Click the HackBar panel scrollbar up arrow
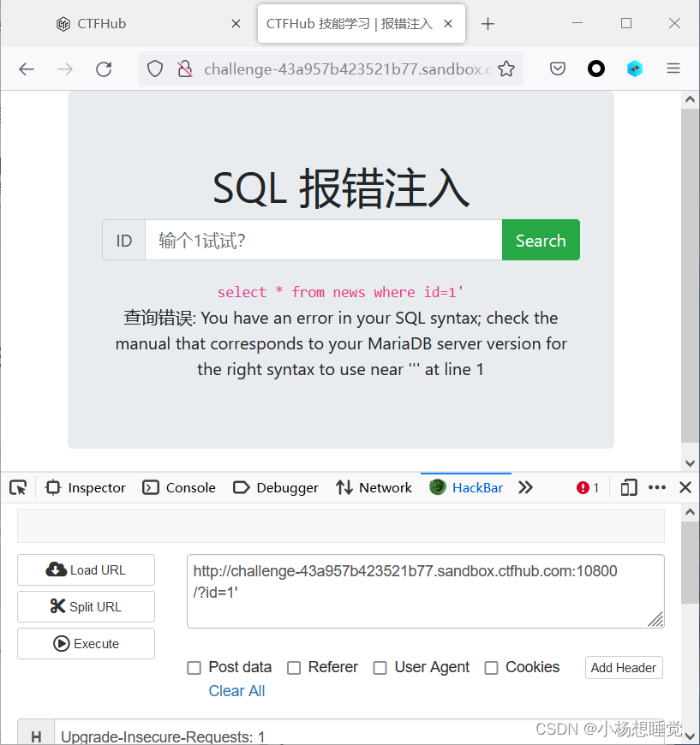The width and height of the screenshot is (700, 745). coord(690,512)
